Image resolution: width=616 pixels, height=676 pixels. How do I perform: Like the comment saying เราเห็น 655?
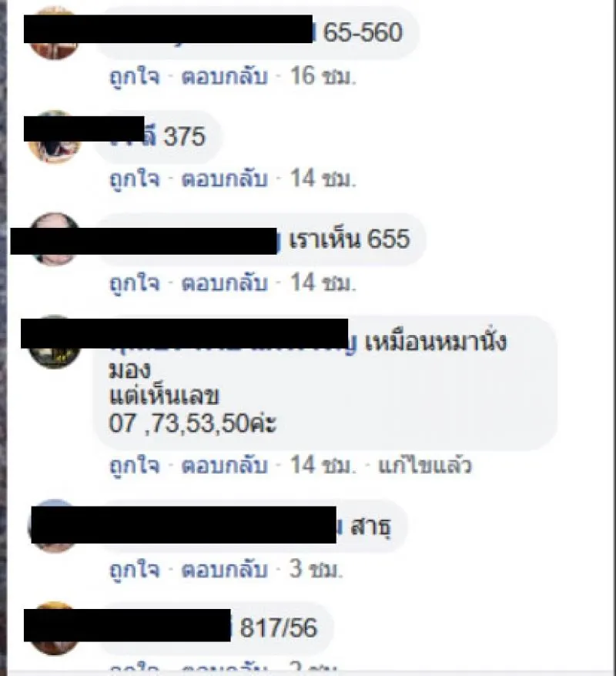click(135, 284)
